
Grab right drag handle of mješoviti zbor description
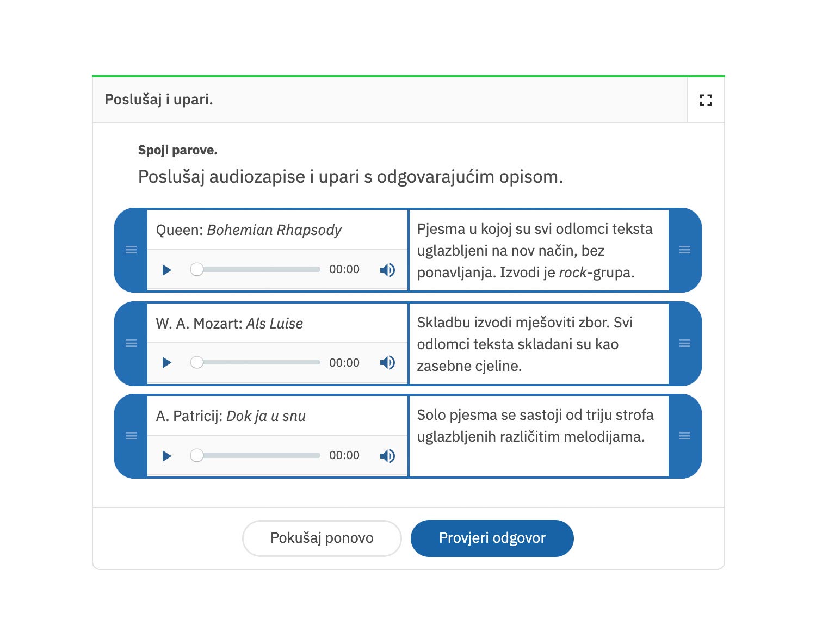685,343
